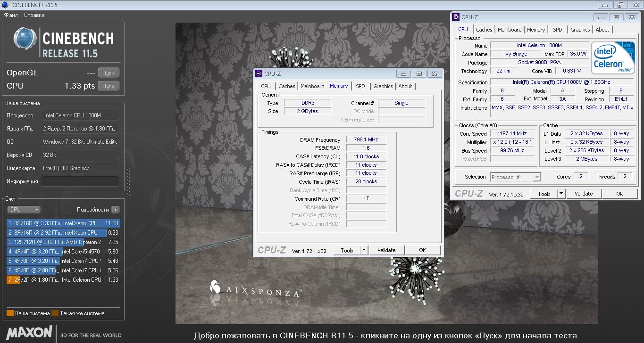
Task: Select ranking row 7 Intel Celeron 1.33
Action: 63,280
